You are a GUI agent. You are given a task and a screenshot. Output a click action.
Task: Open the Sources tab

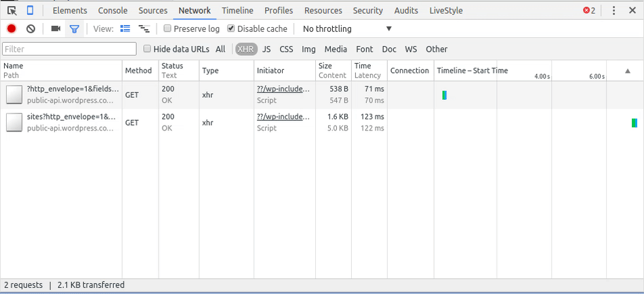(x=153, y=10)
